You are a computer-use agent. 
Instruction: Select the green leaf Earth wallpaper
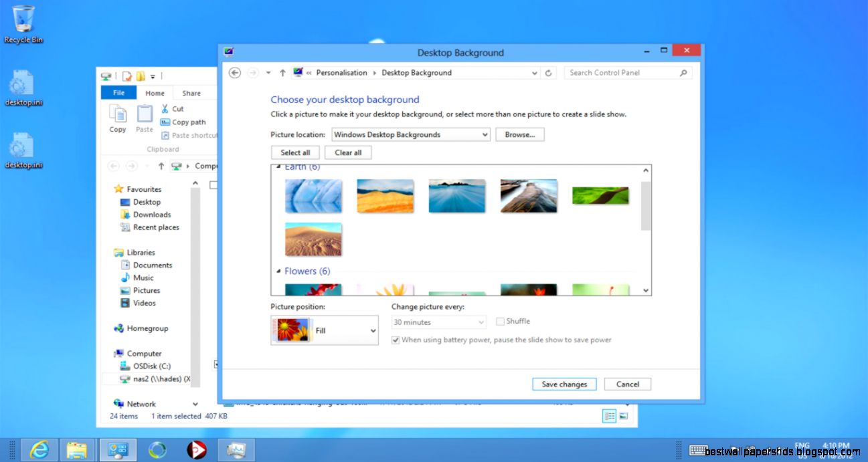pyautogui.click(x=600, y=196)
